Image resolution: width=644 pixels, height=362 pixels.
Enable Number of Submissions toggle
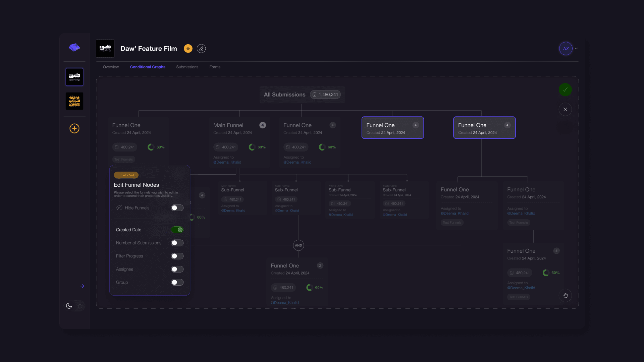pos(177,243)
